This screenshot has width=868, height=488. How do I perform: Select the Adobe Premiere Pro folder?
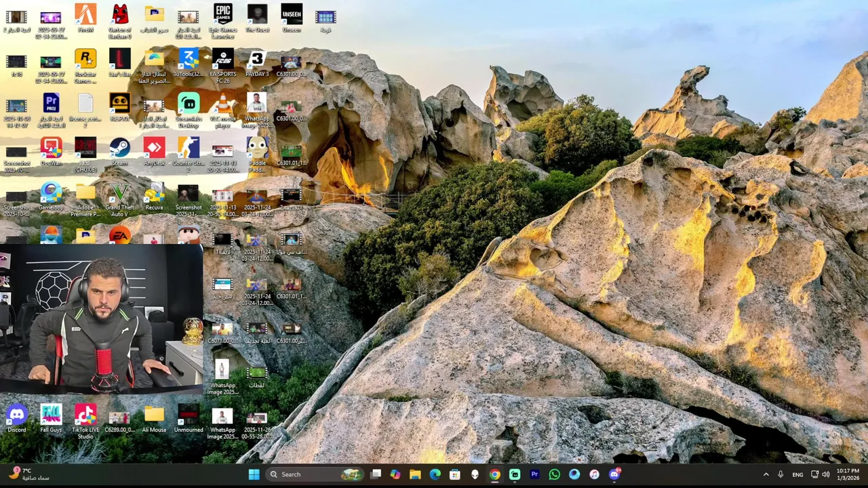click(85, 199)
